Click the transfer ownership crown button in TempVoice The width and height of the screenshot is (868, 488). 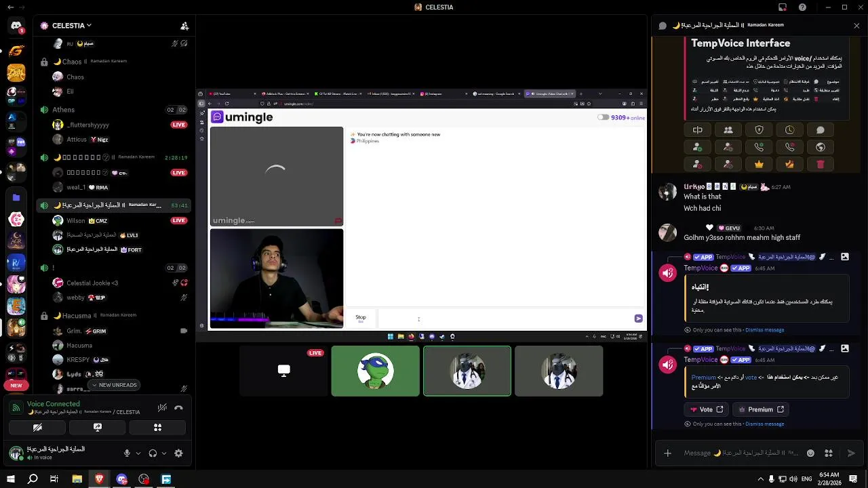(x=789, y=164)
